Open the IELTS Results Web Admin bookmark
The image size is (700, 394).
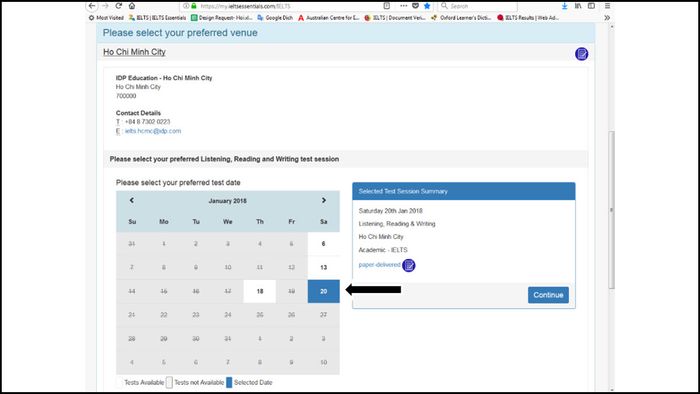[528, 18]
